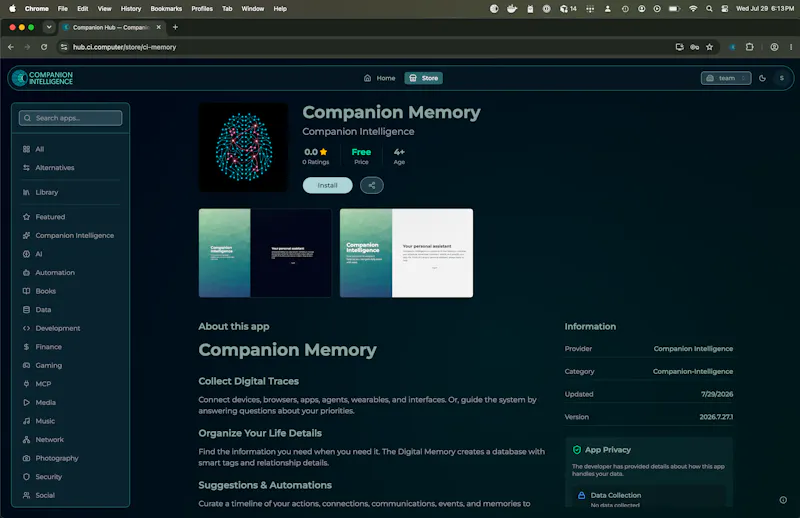800x518 pixels.
Task: Select the Security category
Action: pos(70,477)
